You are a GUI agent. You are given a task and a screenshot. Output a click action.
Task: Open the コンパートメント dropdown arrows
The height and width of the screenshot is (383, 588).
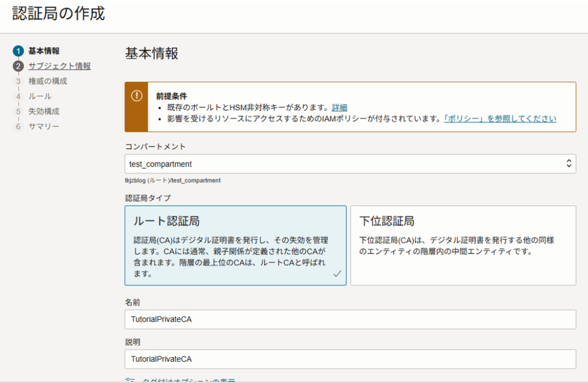pyautogui.click(x=568, y=164)
